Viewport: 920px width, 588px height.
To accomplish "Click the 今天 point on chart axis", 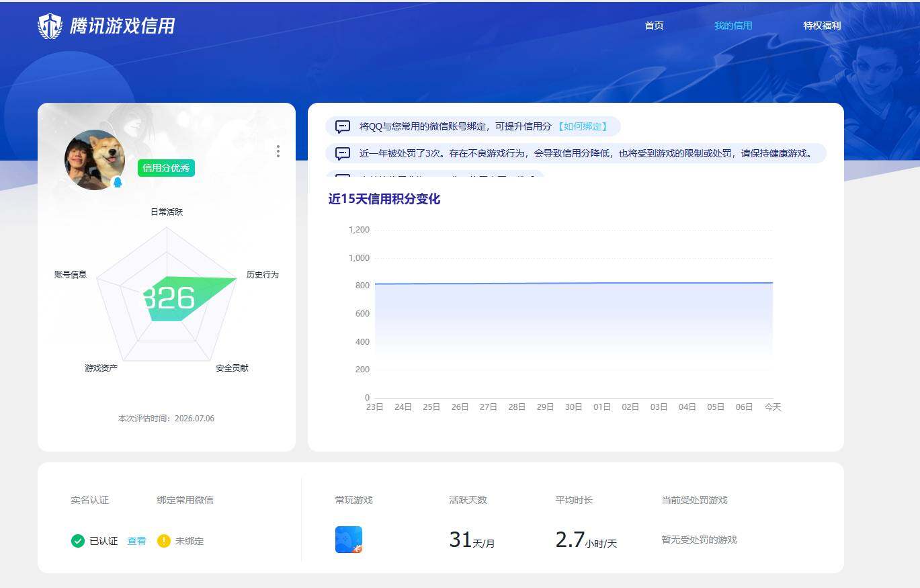I will (773, 407).
